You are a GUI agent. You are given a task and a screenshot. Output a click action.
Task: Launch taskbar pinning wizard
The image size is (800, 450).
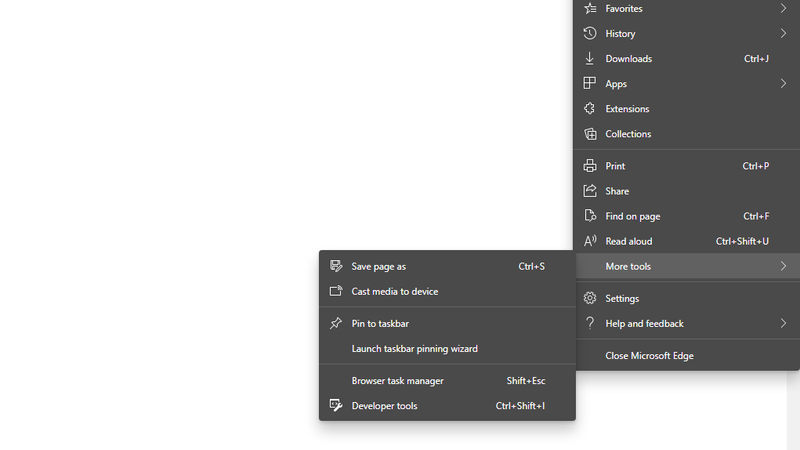(x=447, y=348)
